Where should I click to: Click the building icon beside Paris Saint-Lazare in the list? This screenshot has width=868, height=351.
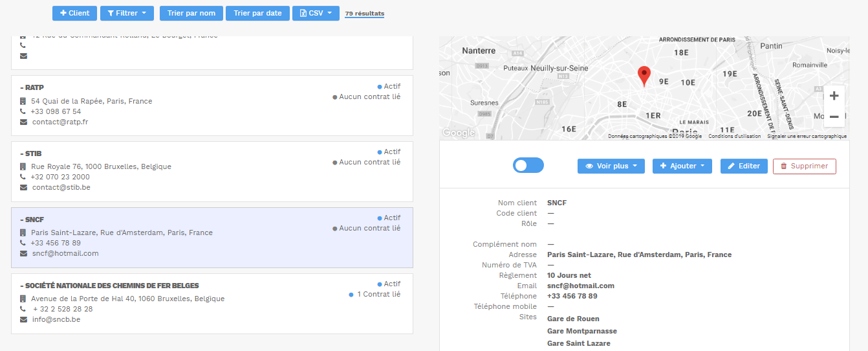(23, 232)
